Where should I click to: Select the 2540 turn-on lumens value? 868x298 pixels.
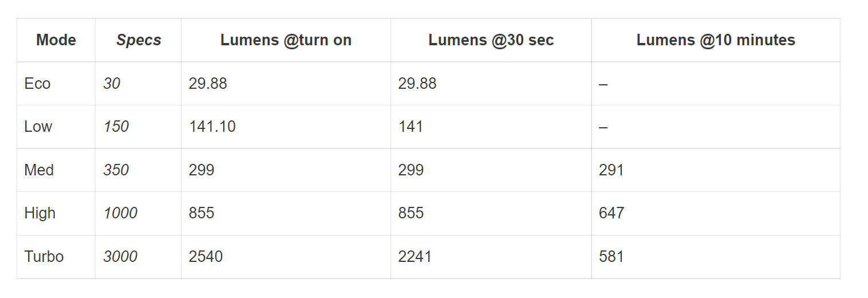[206, 257]
